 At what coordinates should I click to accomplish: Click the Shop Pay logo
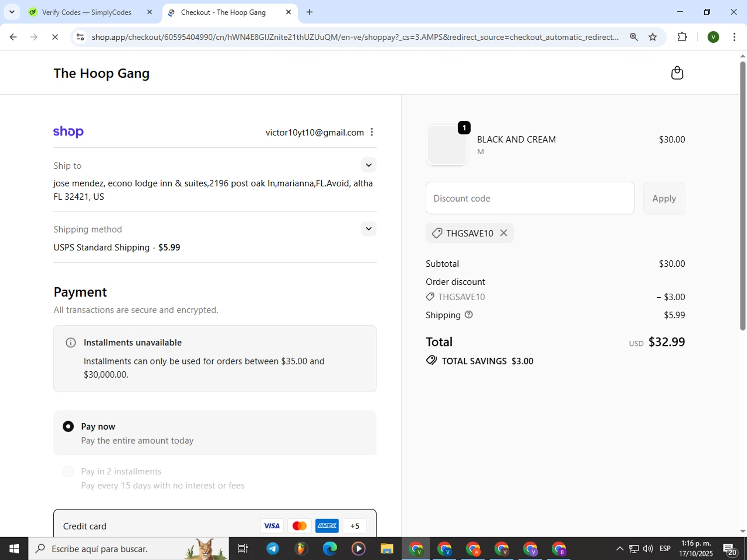tap(68, 132)
